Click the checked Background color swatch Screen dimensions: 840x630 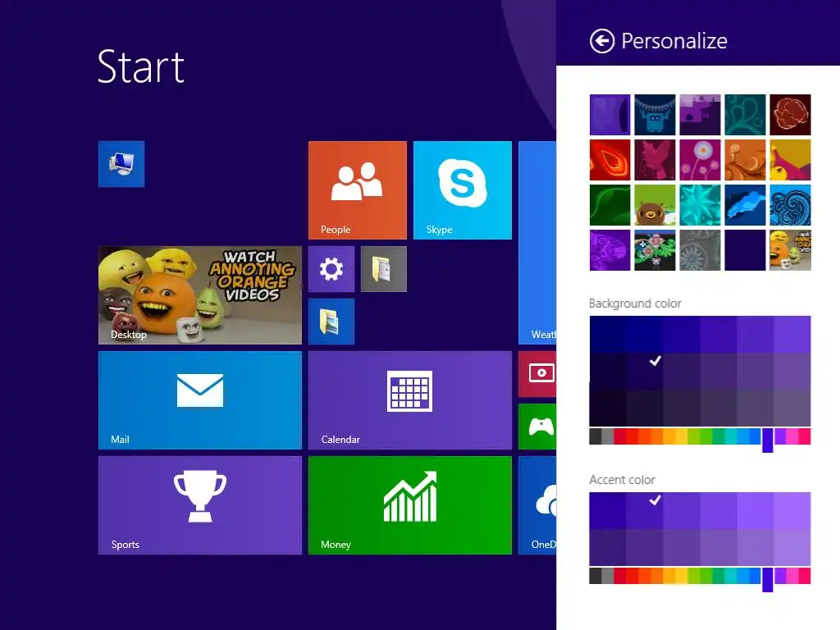tap(645, 372)
